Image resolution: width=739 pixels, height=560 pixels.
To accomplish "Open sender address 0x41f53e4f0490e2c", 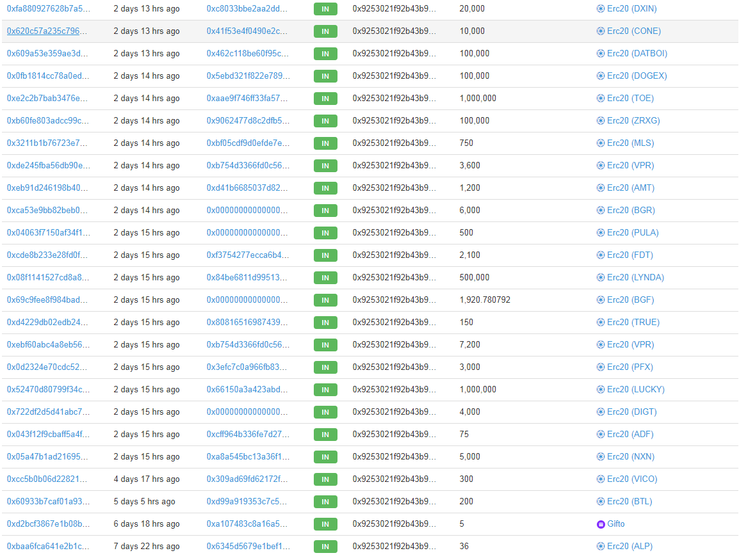I will tap(247, 31).
